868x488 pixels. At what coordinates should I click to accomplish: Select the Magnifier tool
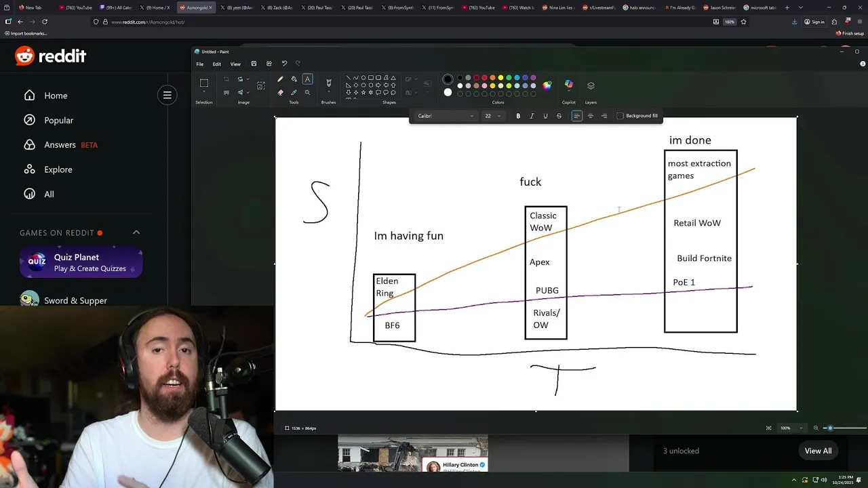[307, 92]
